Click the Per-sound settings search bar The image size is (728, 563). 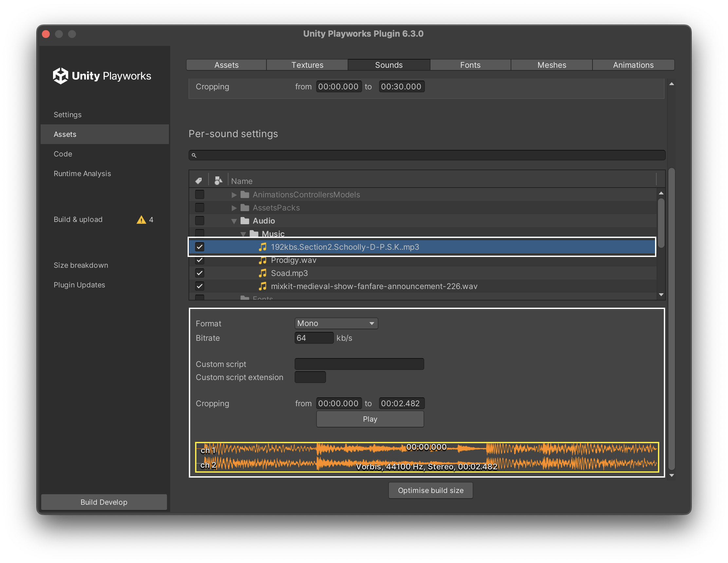(x=427, y=155)
